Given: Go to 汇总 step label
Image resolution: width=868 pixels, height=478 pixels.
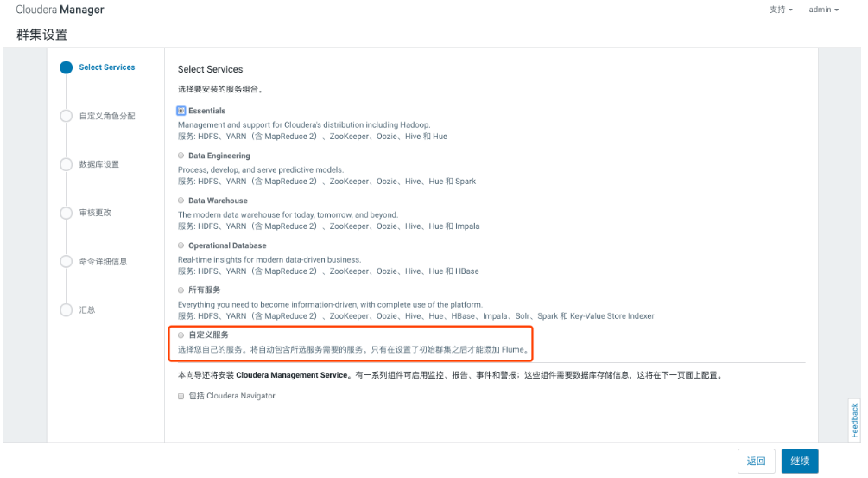Looking at the screenshot, I should pos(87,309).
